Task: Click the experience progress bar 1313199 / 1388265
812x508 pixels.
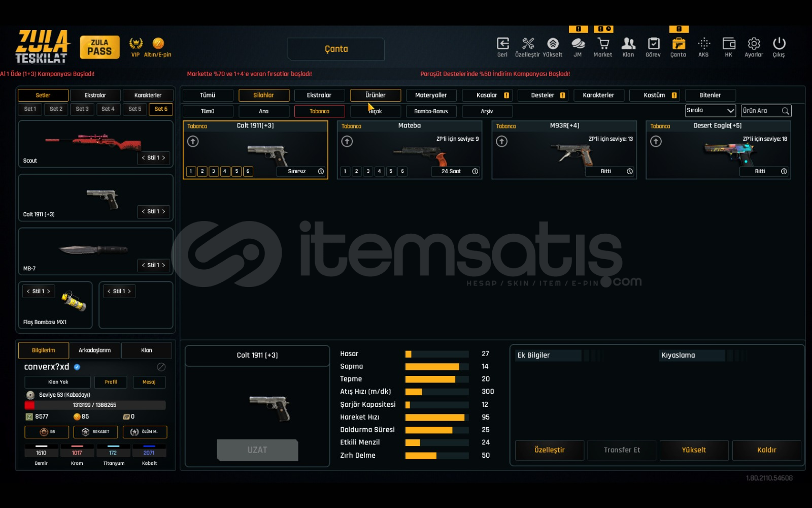Action: 95,405
